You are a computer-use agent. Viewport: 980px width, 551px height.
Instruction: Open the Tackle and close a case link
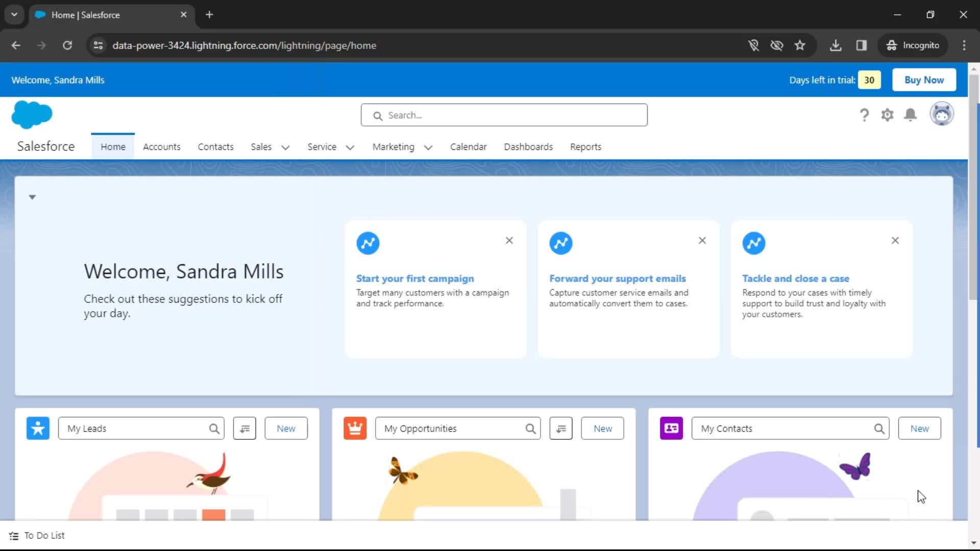[x=795, y=279]
